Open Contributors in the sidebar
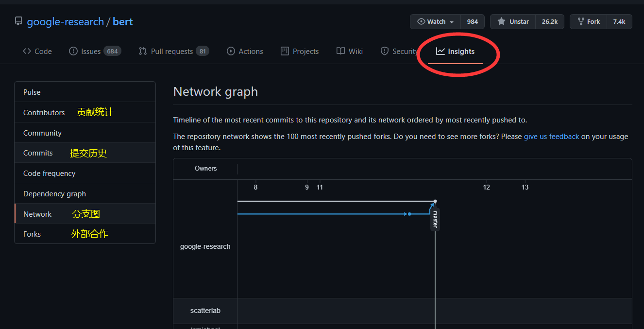Viewport: 644px width, 329px height. click(85, 112)
